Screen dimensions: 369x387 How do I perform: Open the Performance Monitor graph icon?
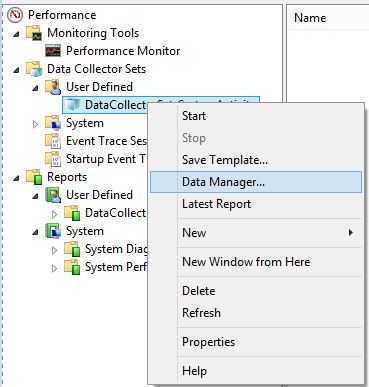click(53, 51)
